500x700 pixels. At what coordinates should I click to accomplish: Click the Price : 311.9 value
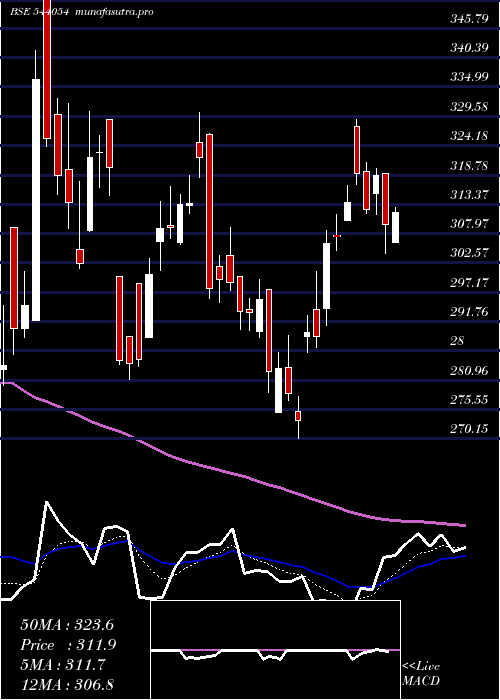68,645
